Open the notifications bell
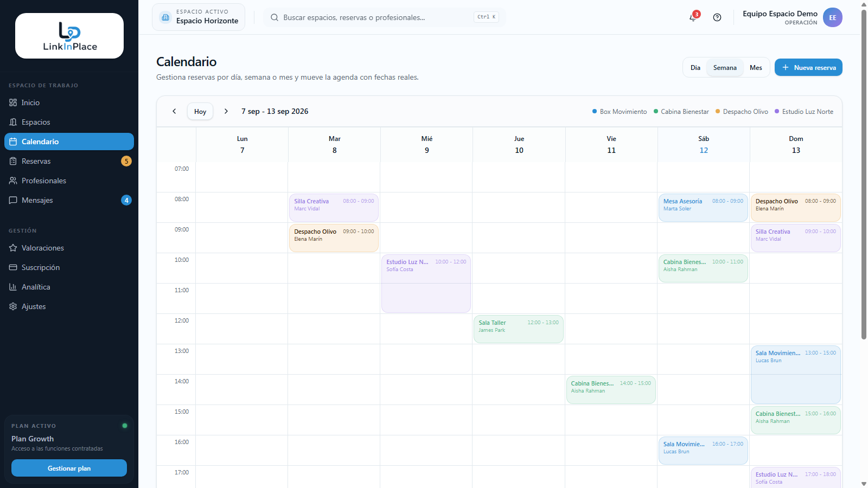Viewport: 868px width, 488px height. click(x=693, y=17)
